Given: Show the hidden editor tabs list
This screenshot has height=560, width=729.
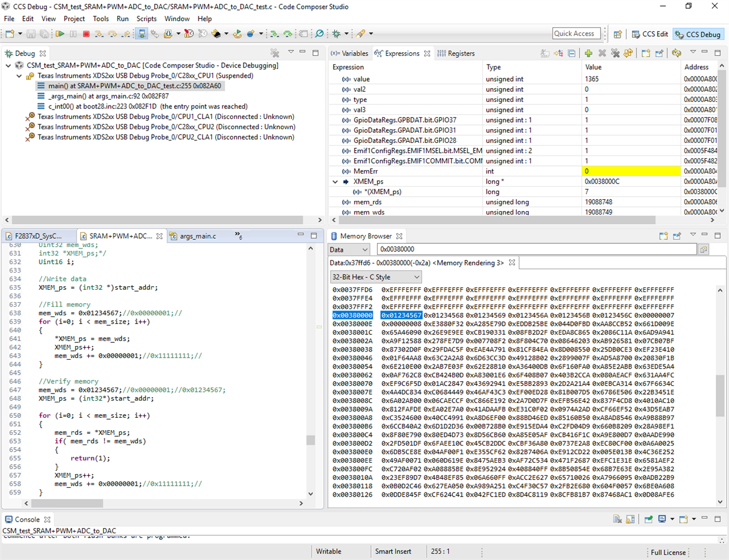Looking at the screenshot, I should tap(238, 236).
